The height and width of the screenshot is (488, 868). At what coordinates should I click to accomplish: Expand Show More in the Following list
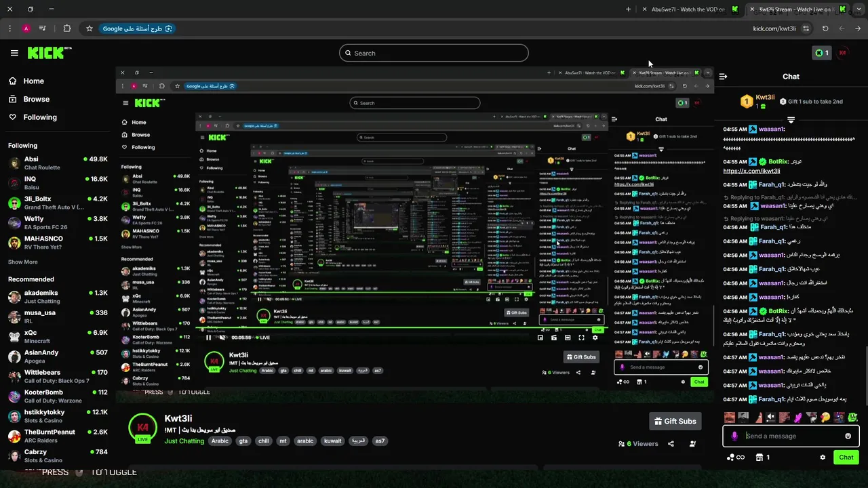23,262
